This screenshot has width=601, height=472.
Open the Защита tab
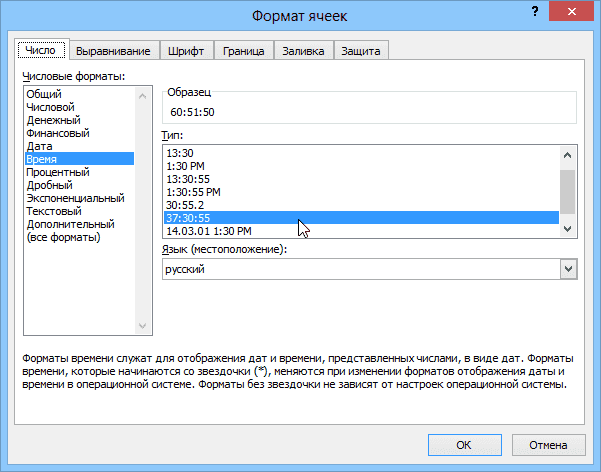point(360,51)
